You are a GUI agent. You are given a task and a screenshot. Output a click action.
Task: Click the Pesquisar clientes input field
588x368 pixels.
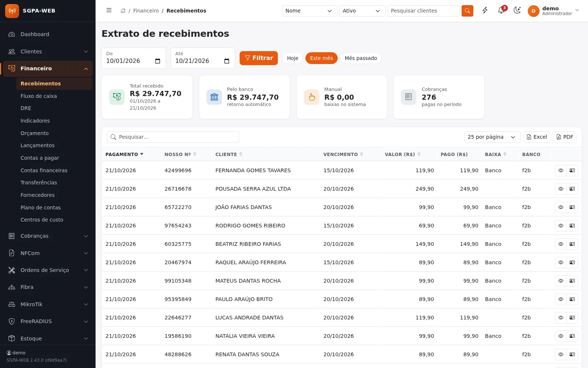(x=423, y=11)
